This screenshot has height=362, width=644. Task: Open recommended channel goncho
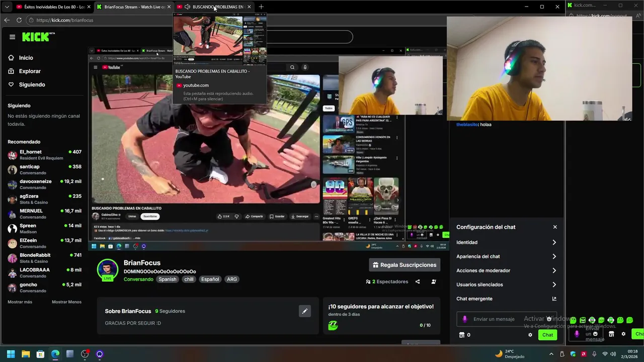tap(44, 288)
